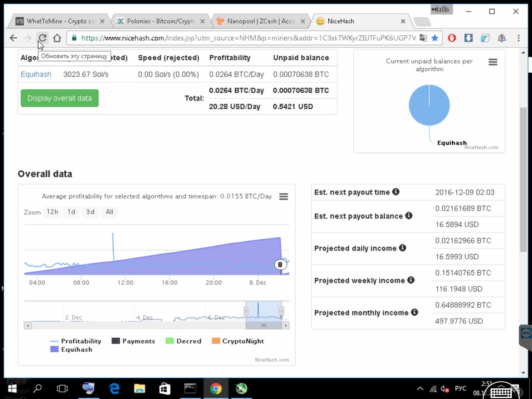The height and width of the screenshot is (399, 532).
Task: Click the translate page icon in address bar
Action: click(423, 38)
